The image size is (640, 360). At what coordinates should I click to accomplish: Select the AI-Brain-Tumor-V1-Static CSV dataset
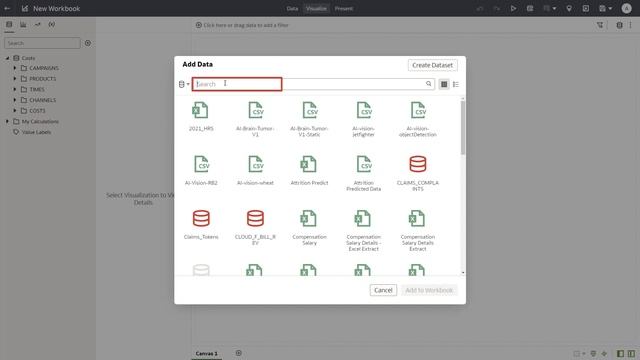[309, 119]
